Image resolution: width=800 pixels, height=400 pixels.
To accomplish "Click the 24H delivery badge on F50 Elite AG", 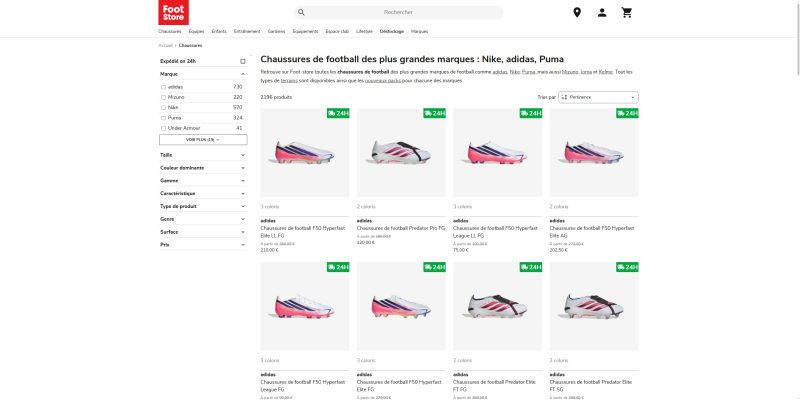I will click(627, 113).
